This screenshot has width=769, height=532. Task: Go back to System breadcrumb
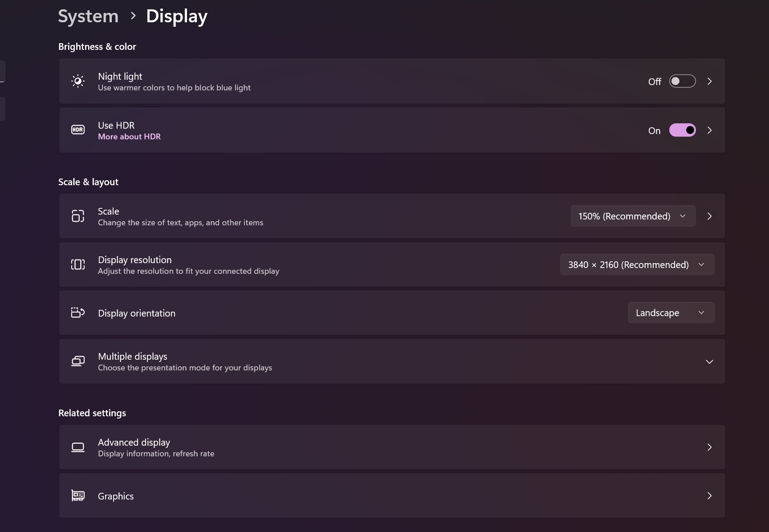pos(88,16)
